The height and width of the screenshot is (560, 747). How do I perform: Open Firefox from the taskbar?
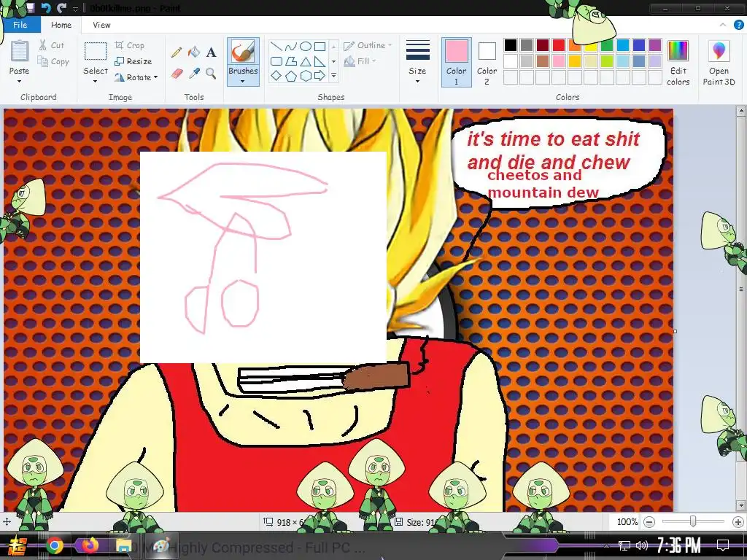tap(90, 545)
